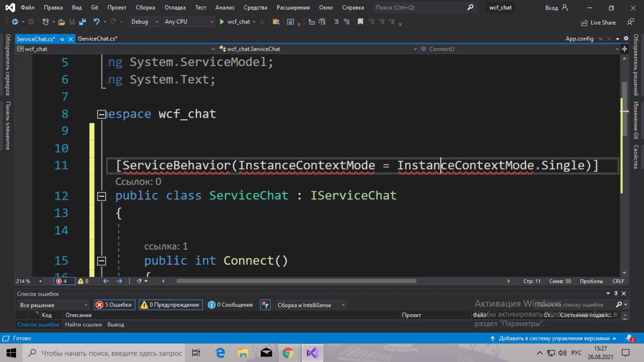The width and height of the screenshot is (644, 362).
Task: Click the Find in Files toolbar icon
Action: [276, 22]
